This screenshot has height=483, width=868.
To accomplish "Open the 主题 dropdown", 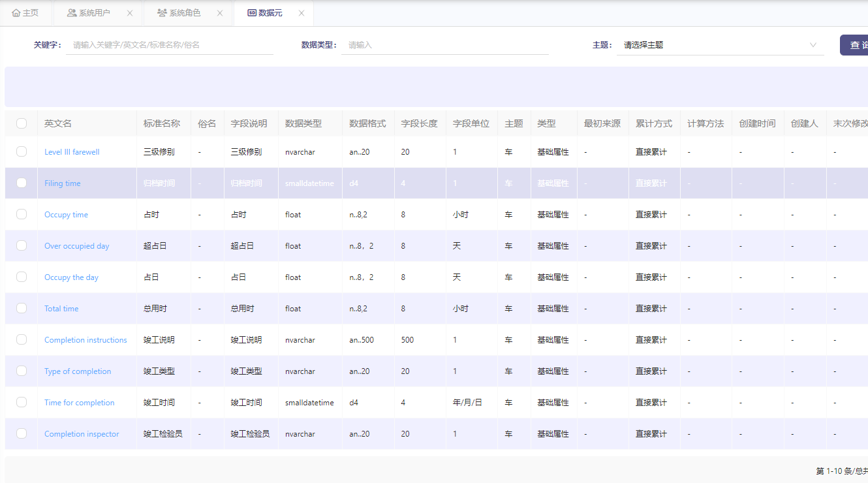I will point(721,45).
